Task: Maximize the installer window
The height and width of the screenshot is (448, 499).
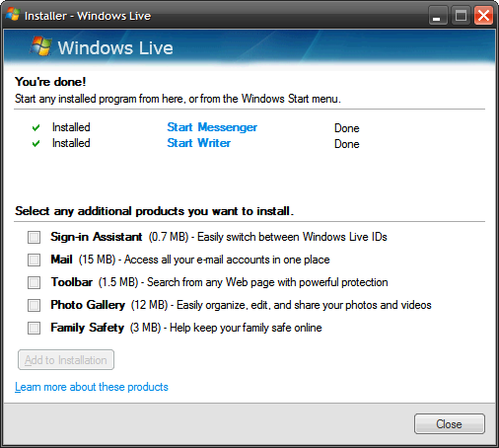Action: 461,16
